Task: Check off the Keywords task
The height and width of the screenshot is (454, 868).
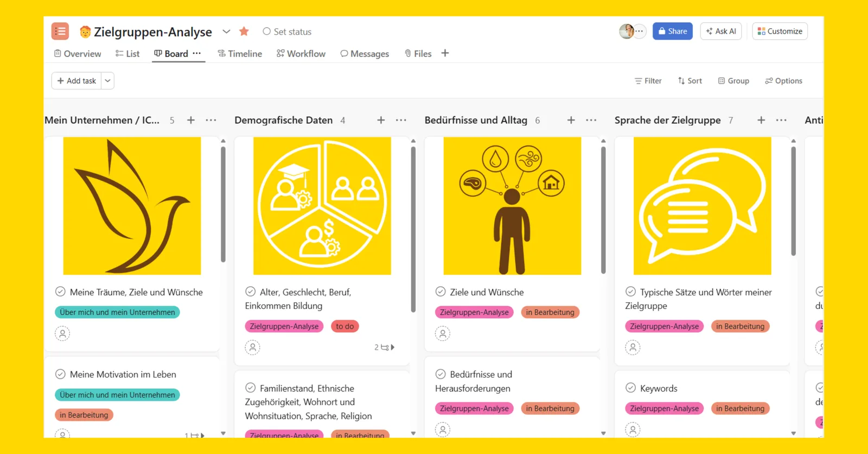Action: 630,388
